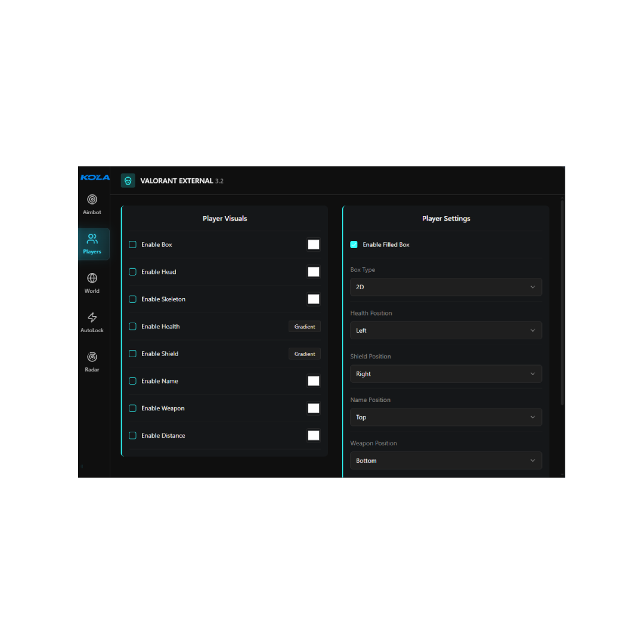Click the KOLA logo
Image resolution: width=644 pixels, height=644 pixels.
[94, 177]
